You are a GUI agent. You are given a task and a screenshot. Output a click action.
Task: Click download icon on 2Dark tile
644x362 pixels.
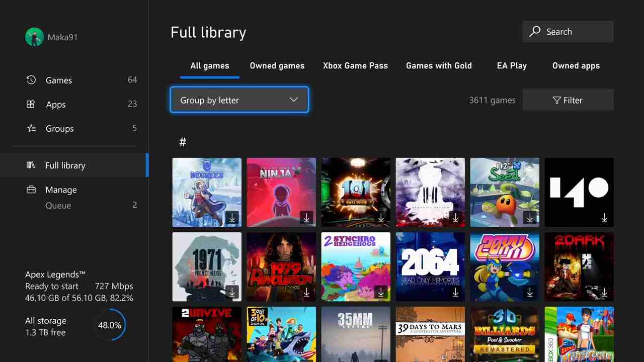[x=604, y=292]
